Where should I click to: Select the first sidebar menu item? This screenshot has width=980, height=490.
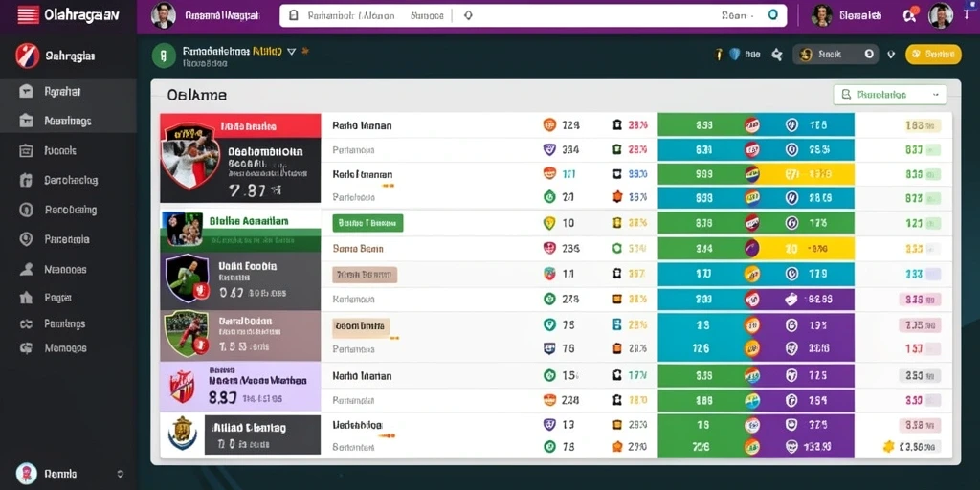click(x=68, y=91)
